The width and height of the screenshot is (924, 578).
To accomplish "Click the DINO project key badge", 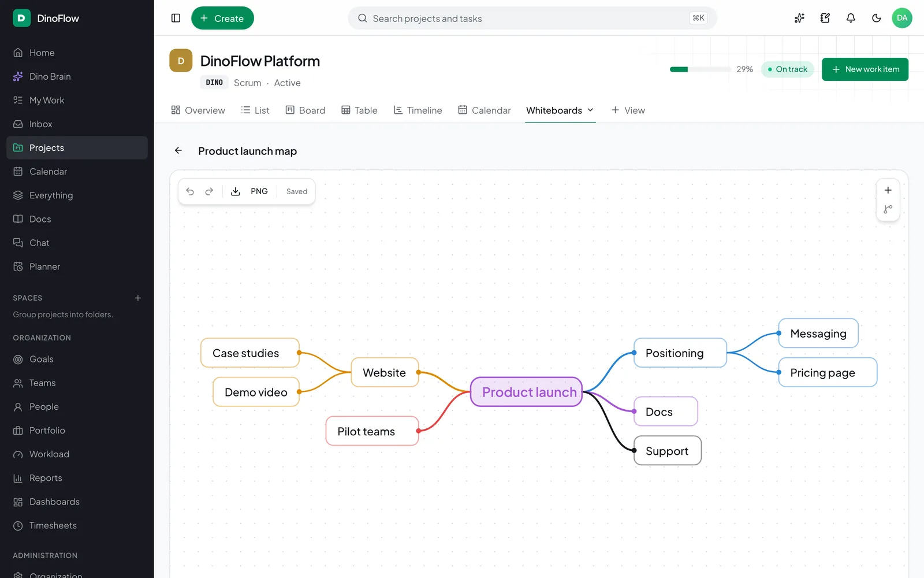I will (x=214, y=83).
